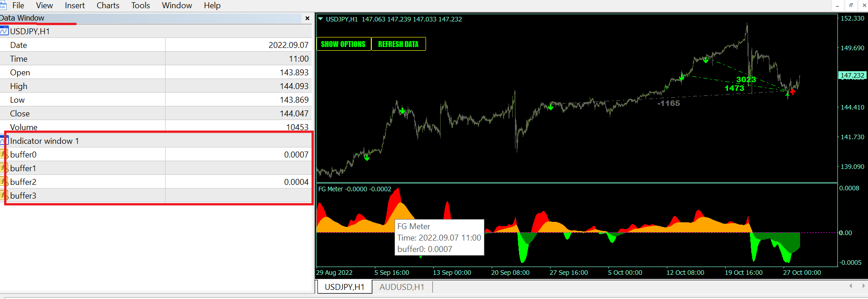This screenshot has width=868, height=299.
Task: Click the 147.232 current price label
Action: [852, 75]
